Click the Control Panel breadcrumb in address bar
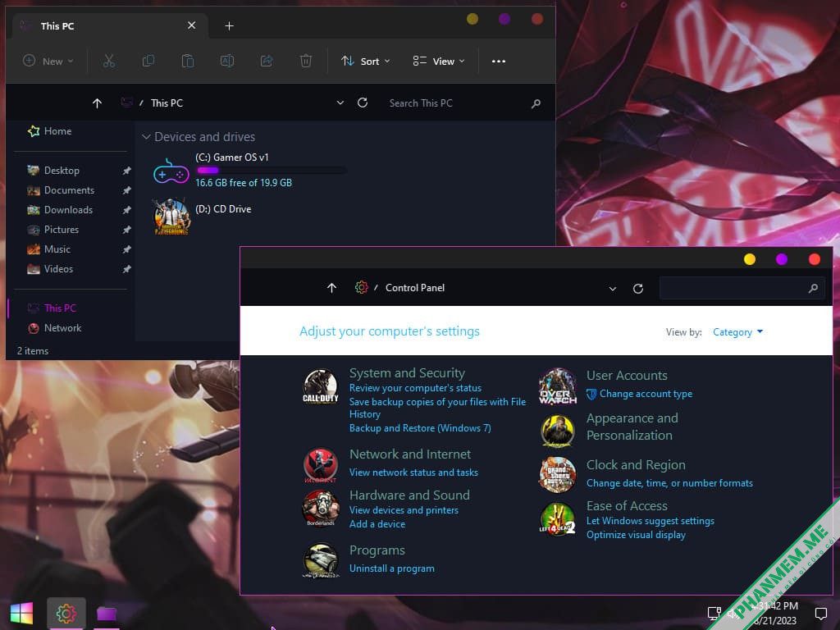The image size is (840, 630). 415,288
